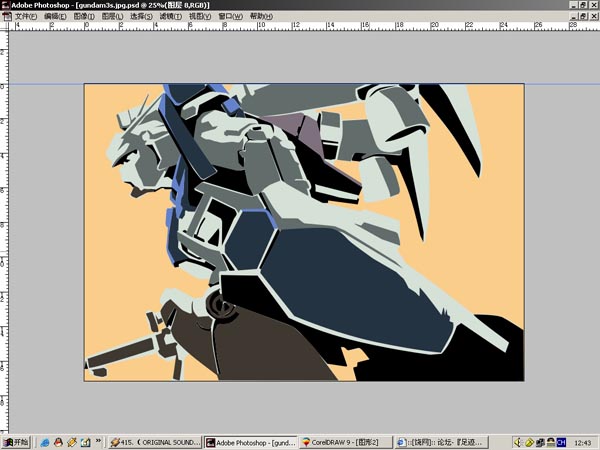Open the 文件(F) File menu
Viewport: 600px width, 450px height.
26,16
